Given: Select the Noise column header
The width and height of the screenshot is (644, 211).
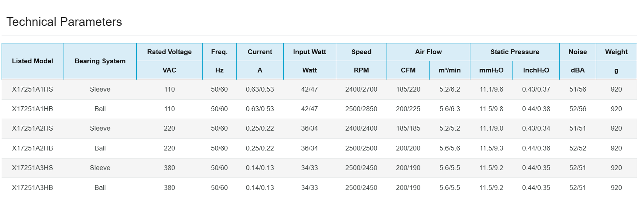Looking at the screenshot, I should 577,52.
